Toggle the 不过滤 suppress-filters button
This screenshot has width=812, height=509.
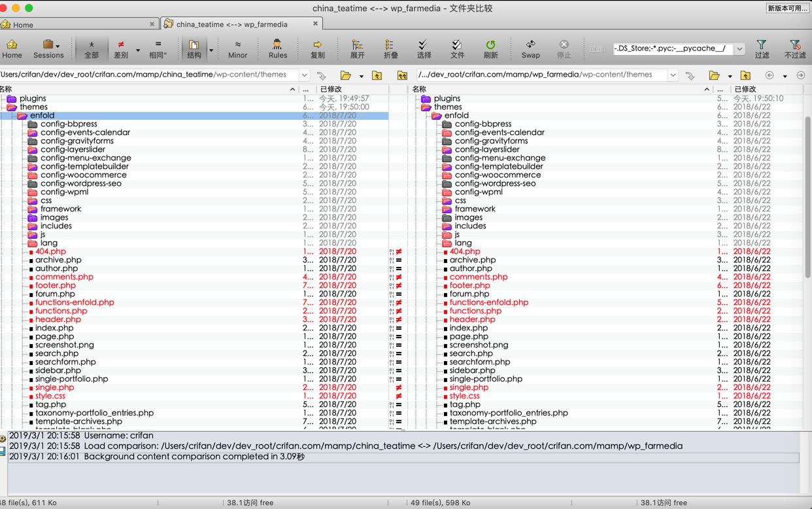(795, 48)
